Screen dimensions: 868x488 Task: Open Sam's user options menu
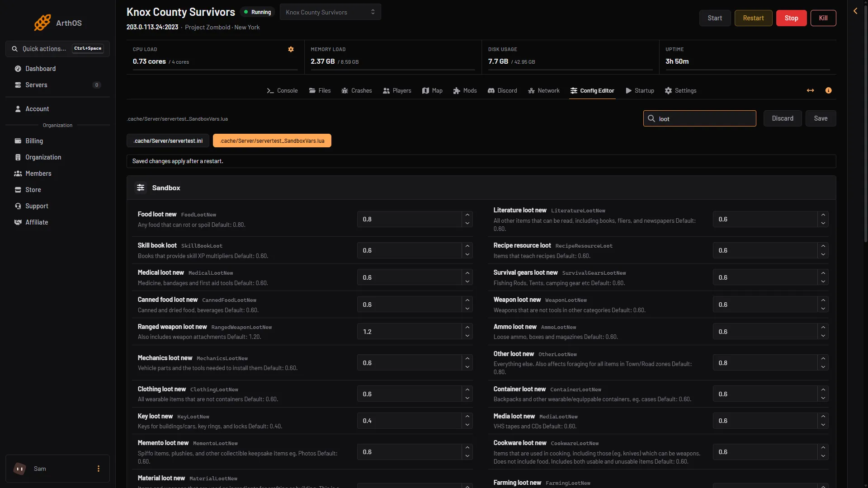click(99, 469)
